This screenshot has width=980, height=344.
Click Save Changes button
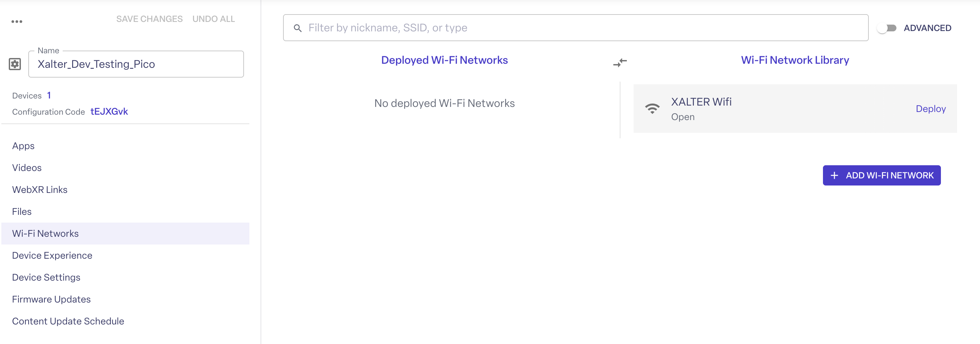150,19
